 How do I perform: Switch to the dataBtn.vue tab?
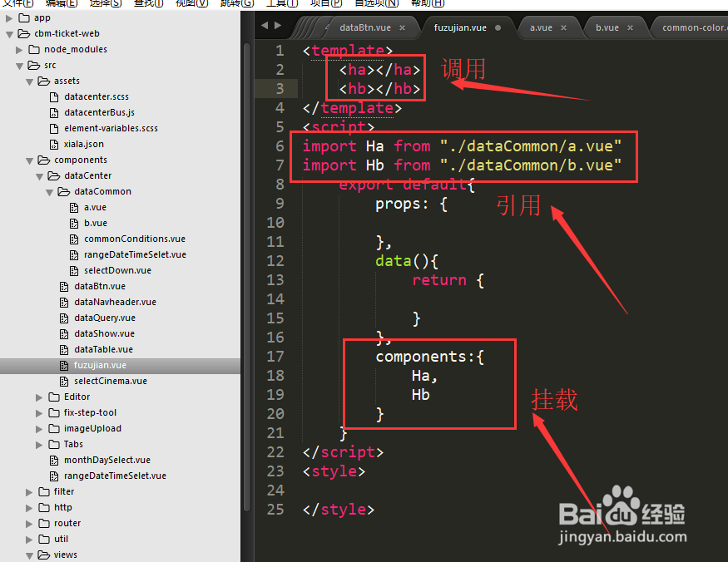click(x=365, y=27)
